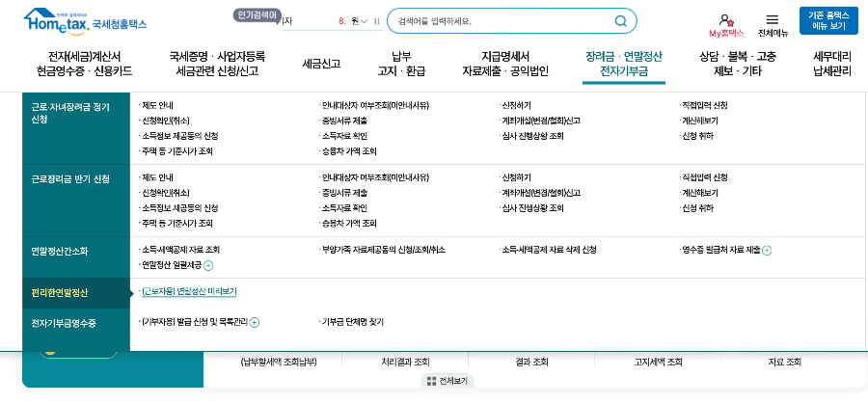Open 주택 등 기준시가 조회 under 정기 신청
Image resolution: width=868 pixels, height=404 pixels.
(177, 151)
